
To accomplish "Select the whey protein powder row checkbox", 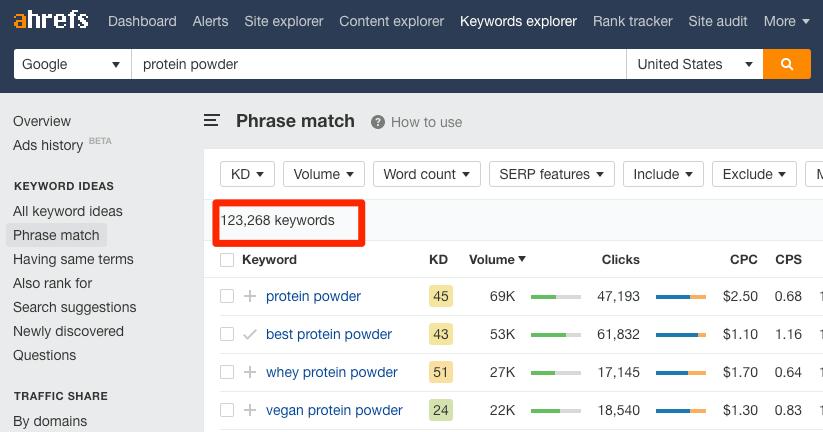I will 227,372.
